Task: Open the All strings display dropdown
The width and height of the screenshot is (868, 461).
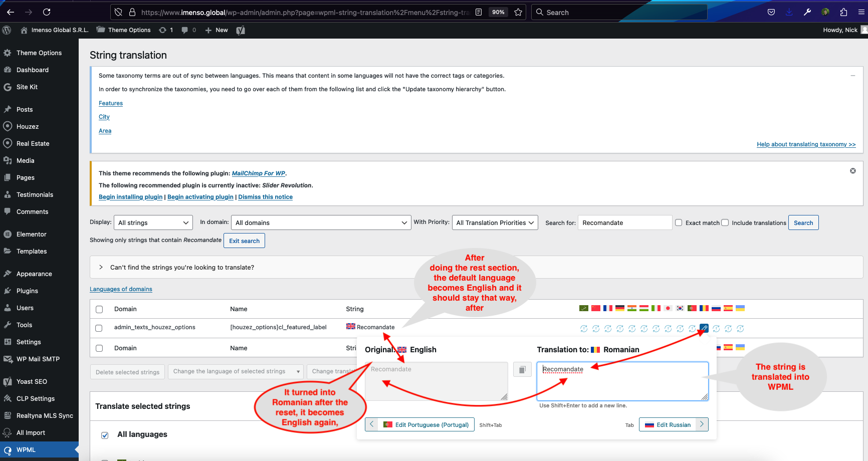Action: [x=153, y=222]
